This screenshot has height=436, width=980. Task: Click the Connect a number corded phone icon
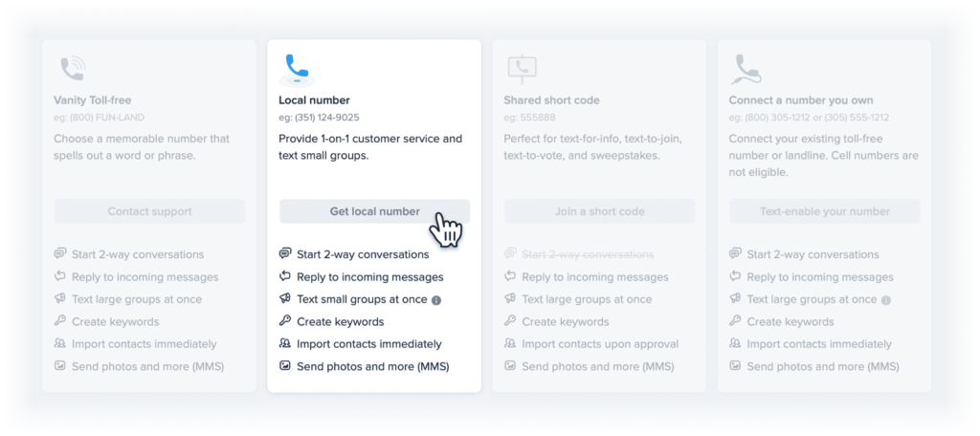(746, 70)
